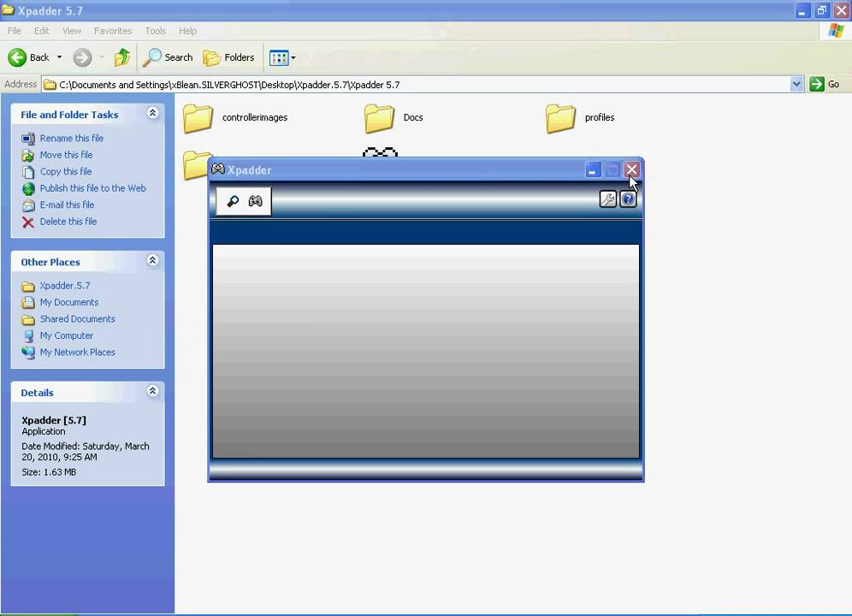Screen dimensions: 852x616
Task: Open the Back history dropdown arrow
Action: click(x=59, y=57)
